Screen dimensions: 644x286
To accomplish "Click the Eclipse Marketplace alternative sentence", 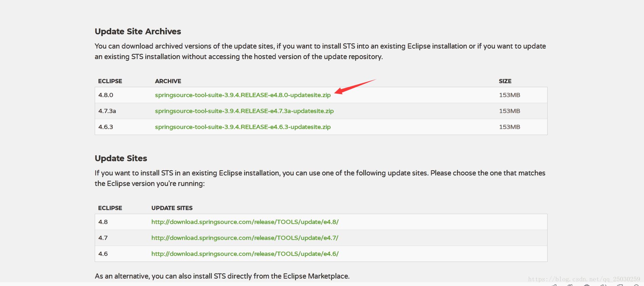I will pos(222,276).
